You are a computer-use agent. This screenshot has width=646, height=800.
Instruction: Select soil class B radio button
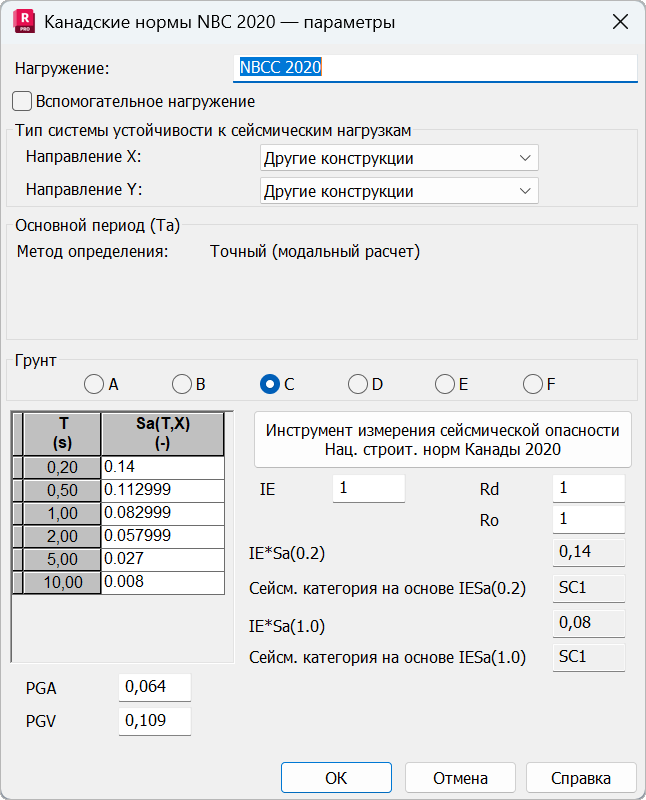182,384
